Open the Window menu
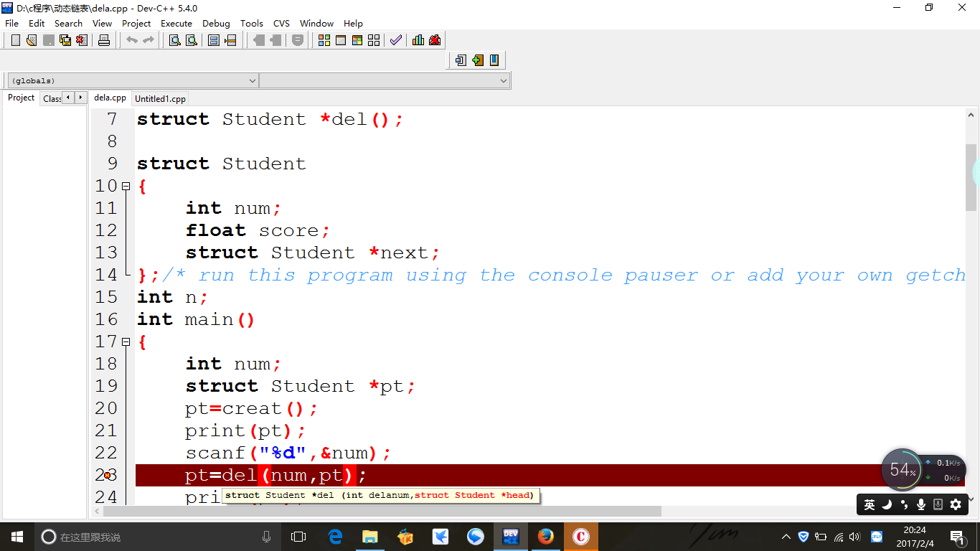Screen dimensions: 980x551 pos(317,23)
